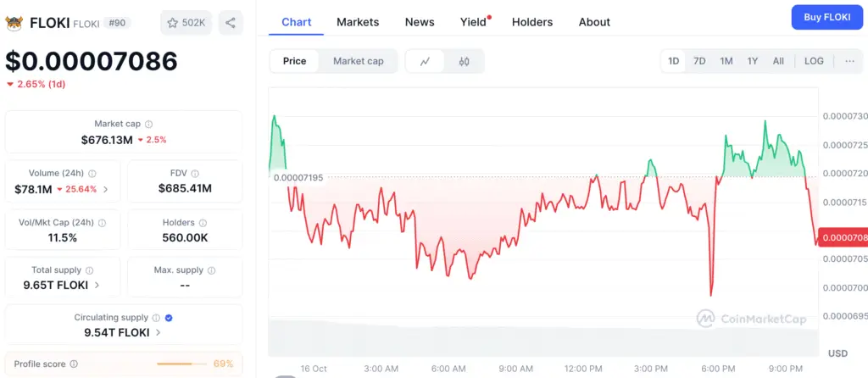Toggle LOG scale on chart

[814, 61]
